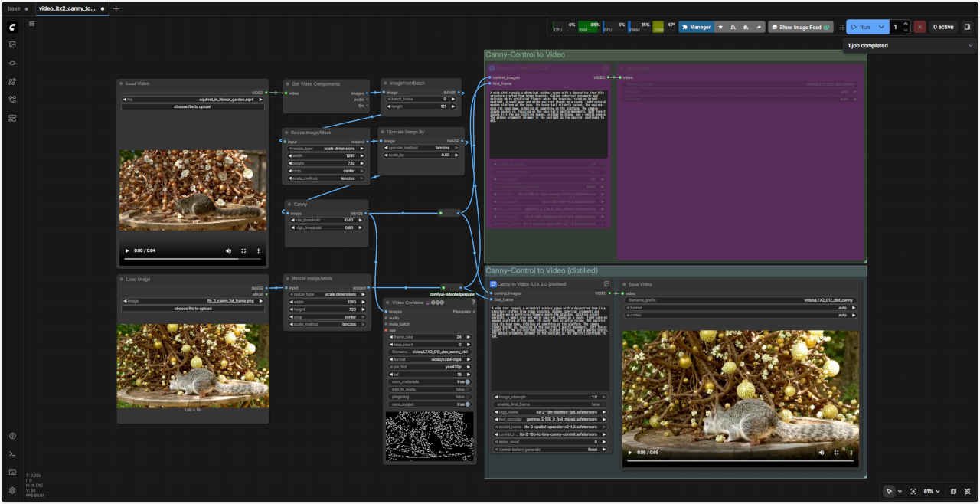Switch to the base workflow tab
This screenshot has height=504, width=980.
click(15, 8)
